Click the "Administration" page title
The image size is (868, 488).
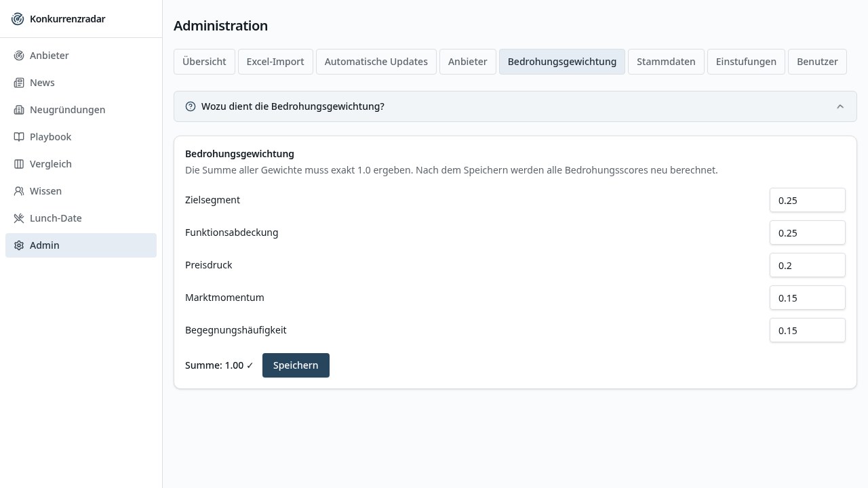tap(220, 26)
